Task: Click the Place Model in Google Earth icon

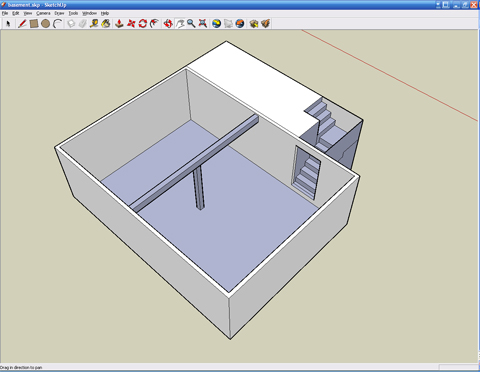Action: click(240, 24)
